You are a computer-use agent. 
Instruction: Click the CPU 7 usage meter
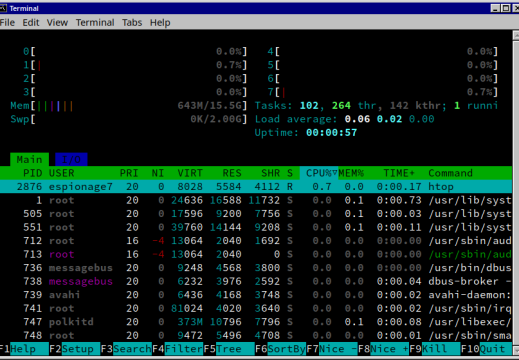click(383, 92)
